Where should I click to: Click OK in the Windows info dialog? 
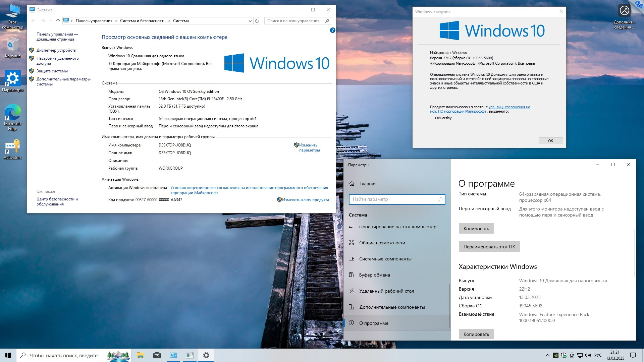[x=550, y=141]
